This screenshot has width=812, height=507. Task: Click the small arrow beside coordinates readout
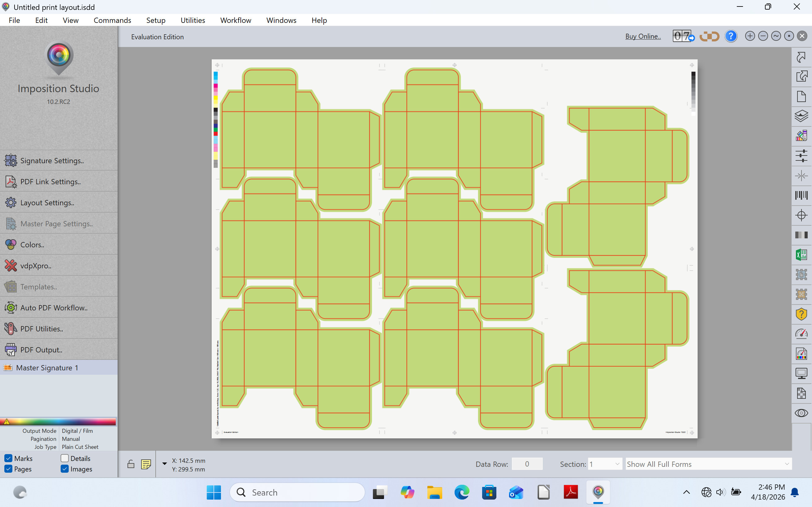click(164, 464)
